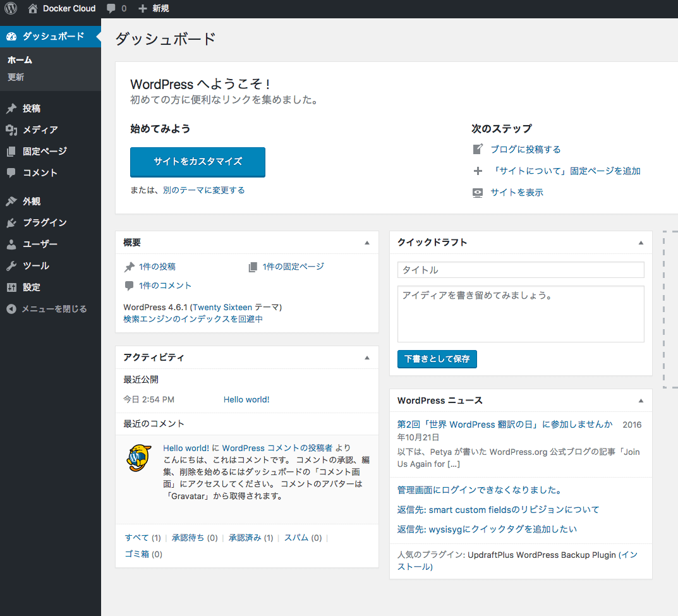Click the page icon beside 1件の固定ページ
The height and width of the screenshot is (616, 678).
(x=253, y=267)
